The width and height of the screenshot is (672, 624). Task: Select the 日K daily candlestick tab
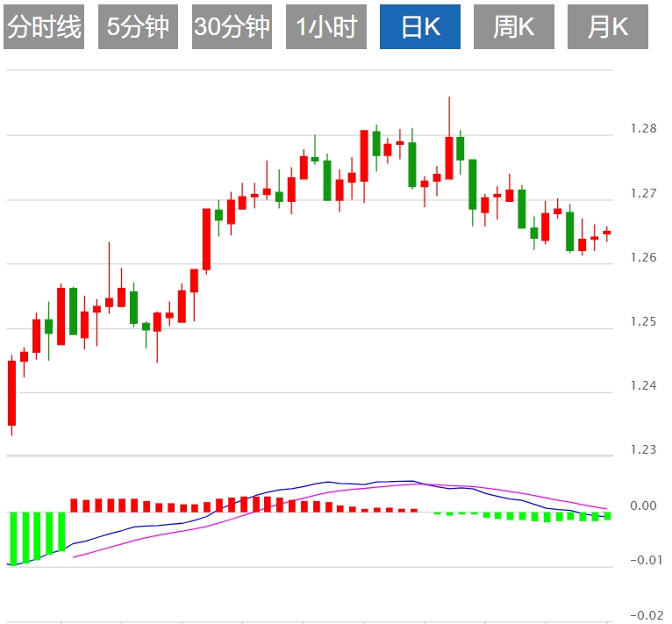point(420,27)
